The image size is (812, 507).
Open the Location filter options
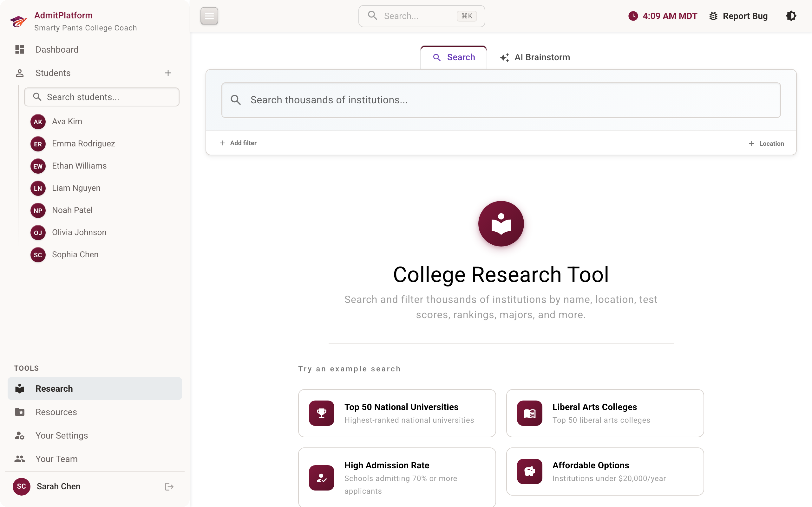(767, 143)
